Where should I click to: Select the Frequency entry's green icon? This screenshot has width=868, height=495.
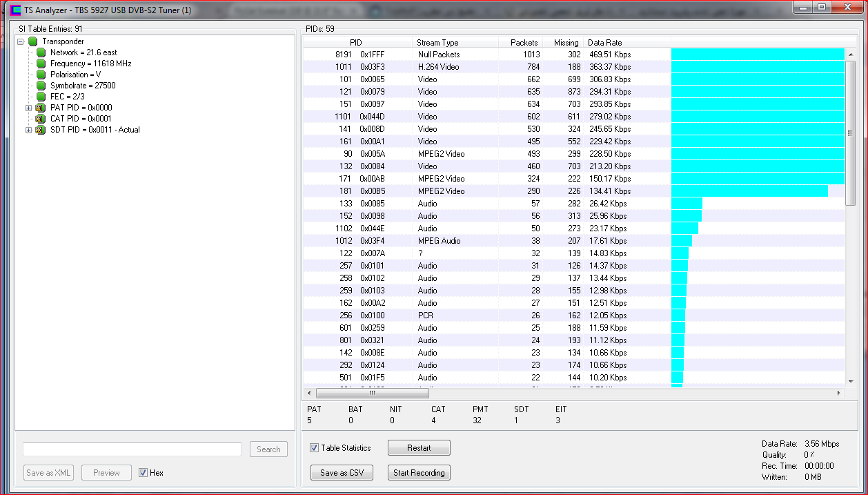point(41,64)
